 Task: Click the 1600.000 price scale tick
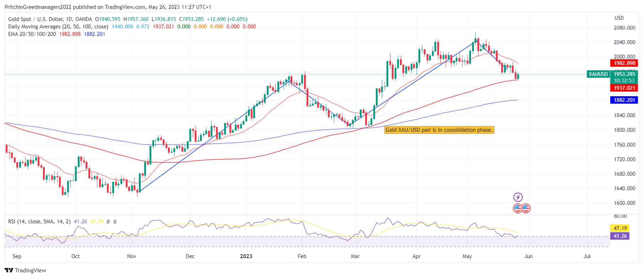(x=624, y=203)
